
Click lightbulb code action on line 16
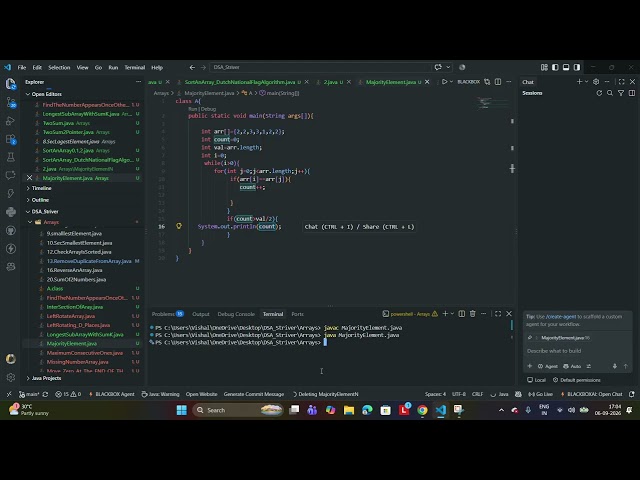pos(179,226)
